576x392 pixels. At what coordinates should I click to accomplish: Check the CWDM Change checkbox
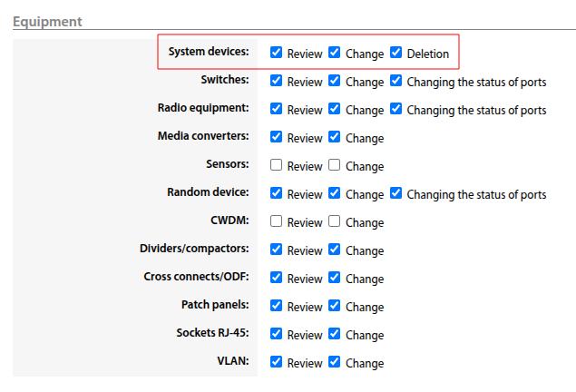click(x=335, y=221)
